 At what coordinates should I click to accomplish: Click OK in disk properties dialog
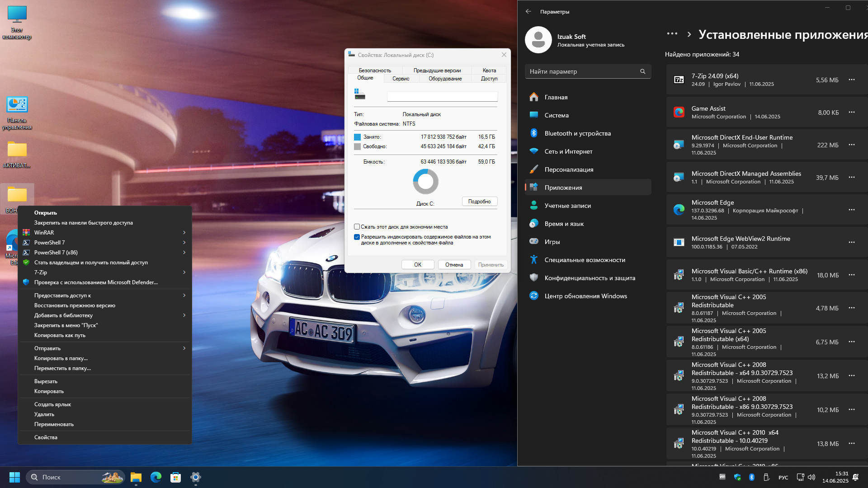pyautogui.click(x=418, y=265)
